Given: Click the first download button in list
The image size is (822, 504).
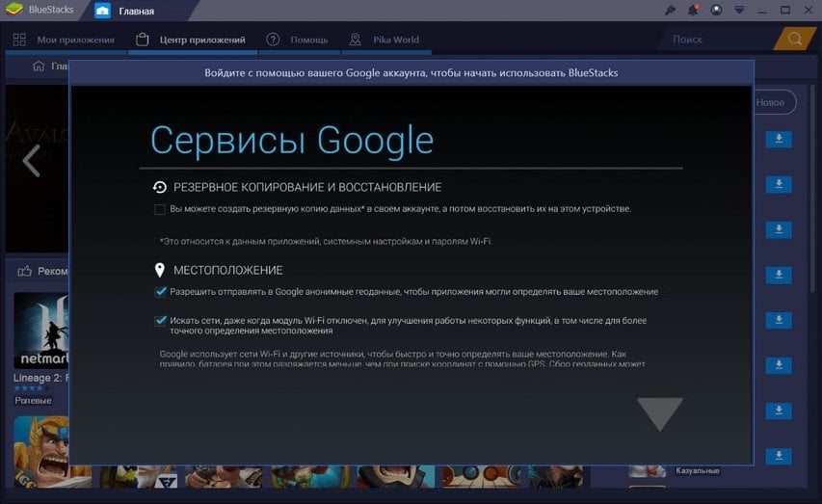Looking at the screenshot, I should coord(779,139).
